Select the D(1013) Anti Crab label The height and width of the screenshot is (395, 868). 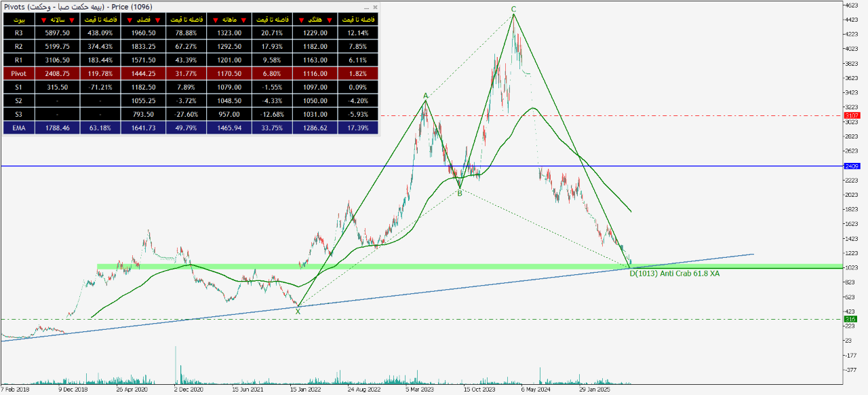pos(674,274)
